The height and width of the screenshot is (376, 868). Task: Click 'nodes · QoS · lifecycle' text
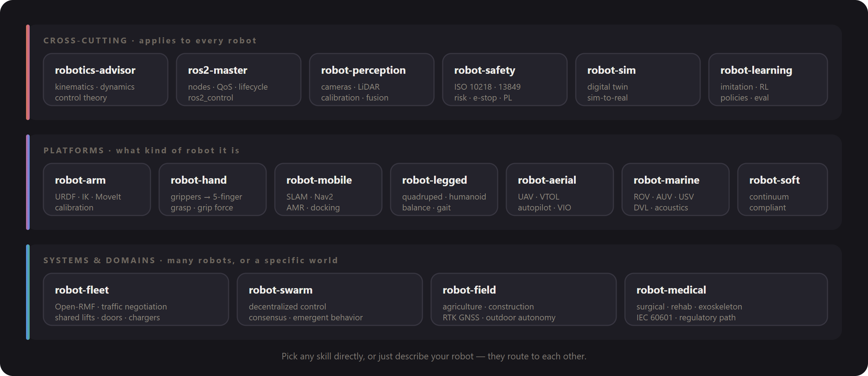[x=228, y=87]
